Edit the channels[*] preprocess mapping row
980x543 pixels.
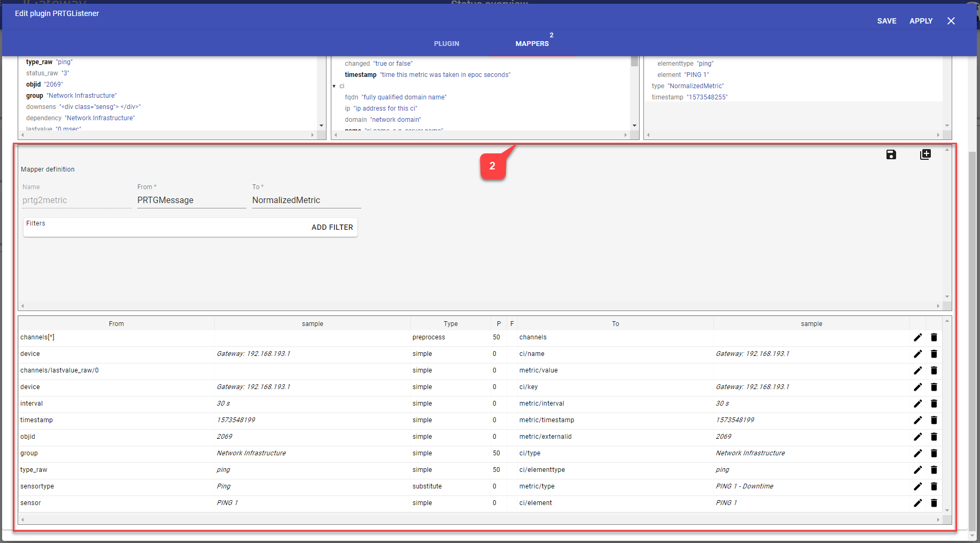tap(917, 337)
